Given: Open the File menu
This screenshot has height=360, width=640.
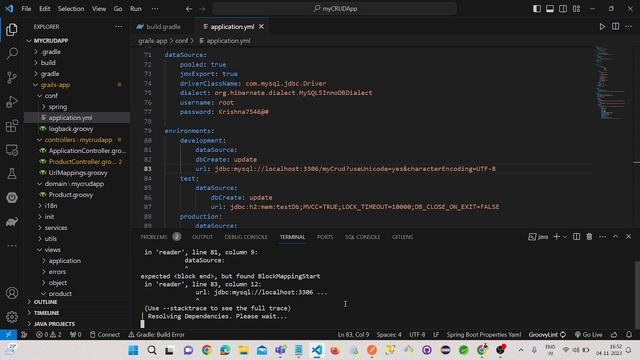Looking at the screenshot, I should coord(26,9).
